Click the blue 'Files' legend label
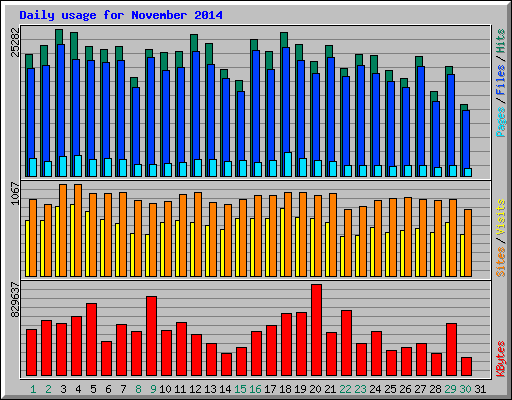The width and height of the screenshot is (512, 400). pyautogui.click(x=501, y=79)
